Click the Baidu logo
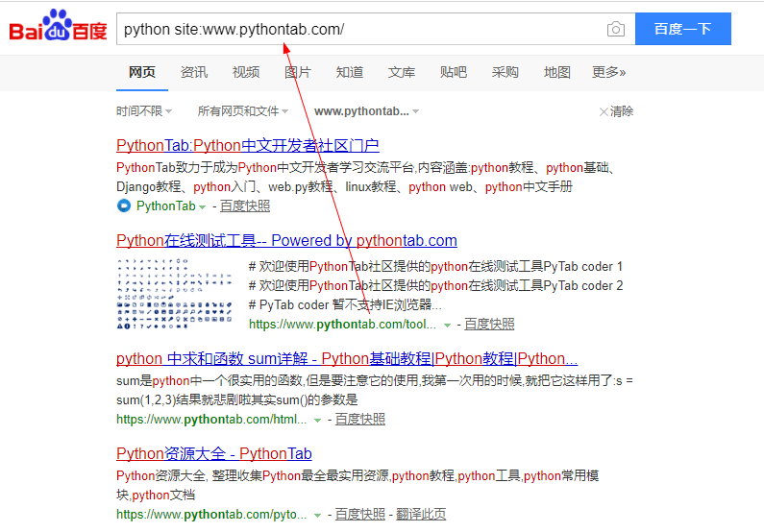The height and width of the screenshot is (532, 764). point(58,25)
